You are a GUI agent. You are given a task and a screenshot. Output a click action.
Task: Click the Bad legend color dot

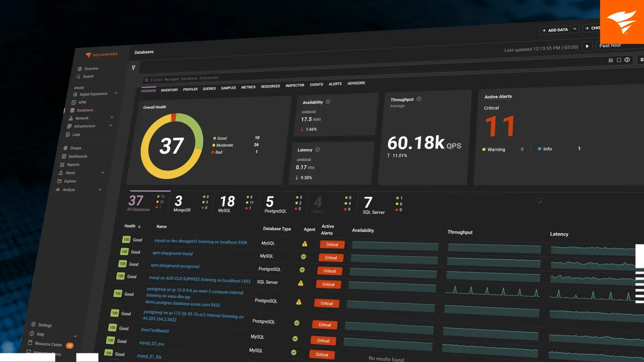point(213,152)
